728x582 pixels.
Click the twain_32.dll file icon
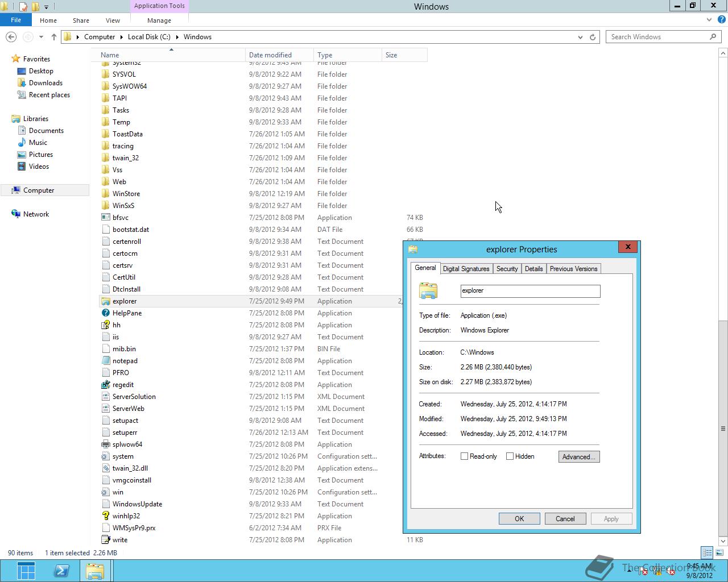[105, 468]
